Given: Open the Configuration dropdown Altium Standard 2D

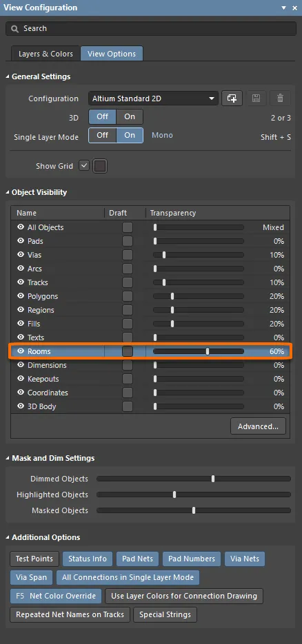Looking at the screenshot, I should click(x=153, y=98).
